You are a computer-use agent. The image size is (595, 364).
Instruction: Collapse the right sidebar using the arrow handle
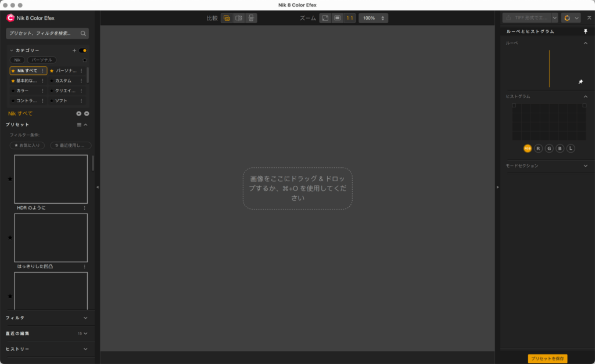498,188
